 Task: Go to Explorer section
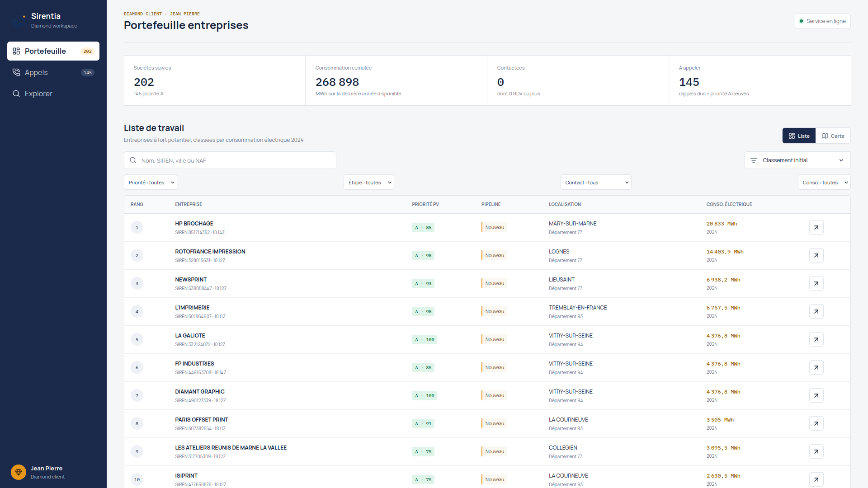coord(53,94)
